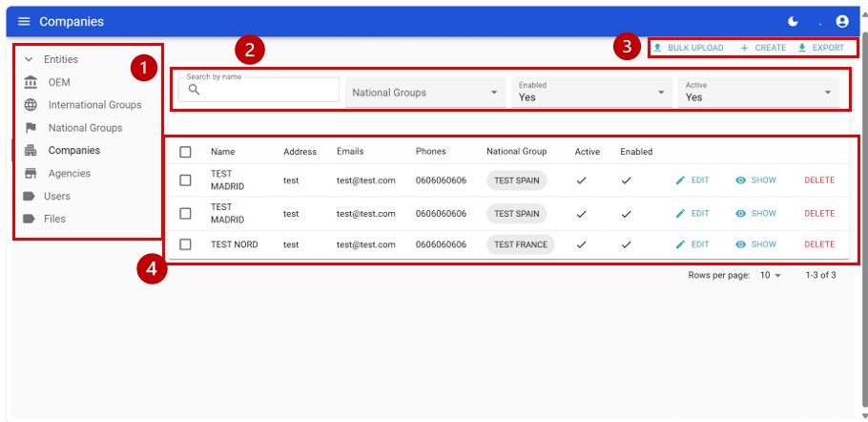
Task: Open the user account profile icon
Action: point(842,22)
